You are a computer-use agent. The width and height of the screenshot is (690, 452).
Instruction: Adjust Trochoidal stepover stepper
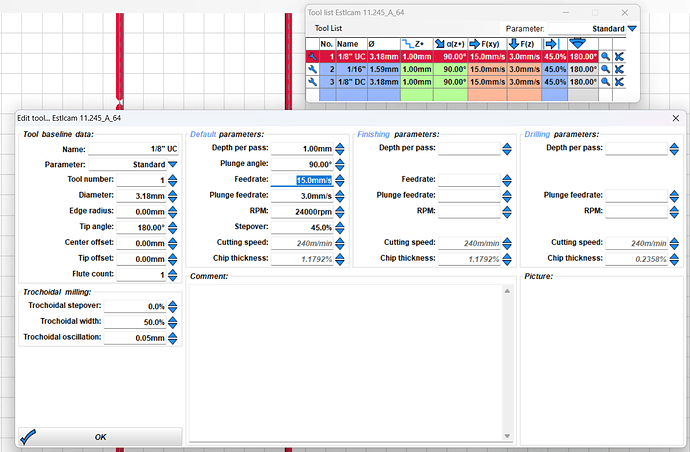tap(172, 306)
